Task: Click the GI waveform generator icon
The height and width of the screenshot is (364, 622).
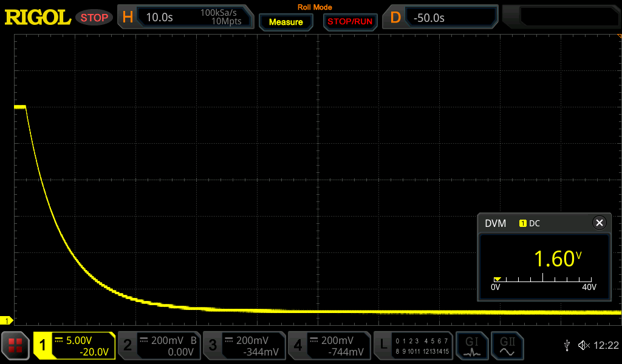Action: [472, 346]
